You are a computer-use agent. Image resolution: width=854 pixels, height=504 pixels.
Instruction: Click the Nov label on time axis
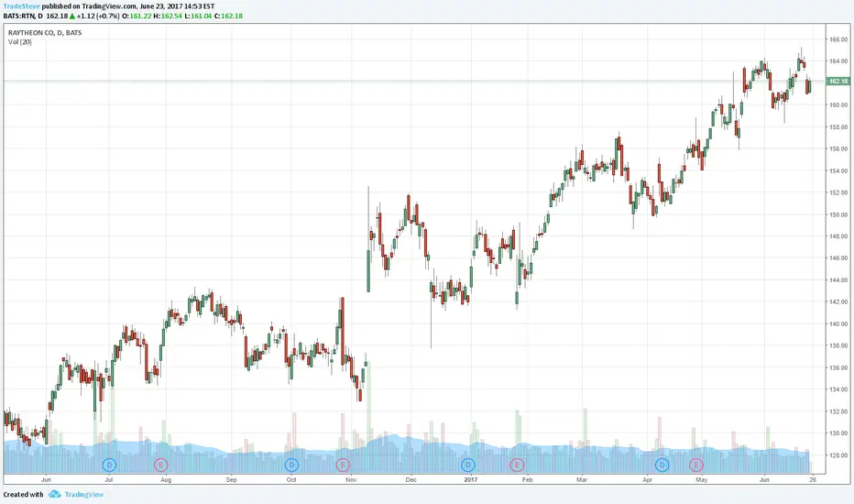coord(351,480)
